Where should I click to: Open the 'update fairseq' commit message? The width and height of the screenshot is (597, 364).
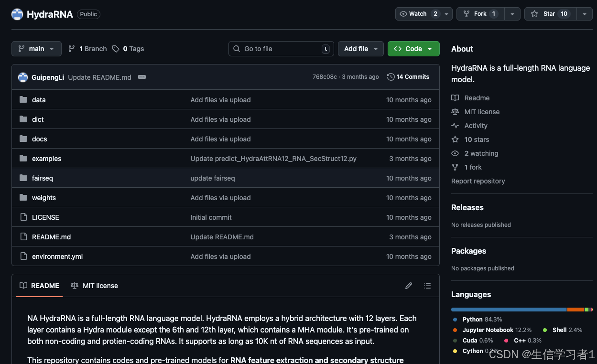click(213, 178)
